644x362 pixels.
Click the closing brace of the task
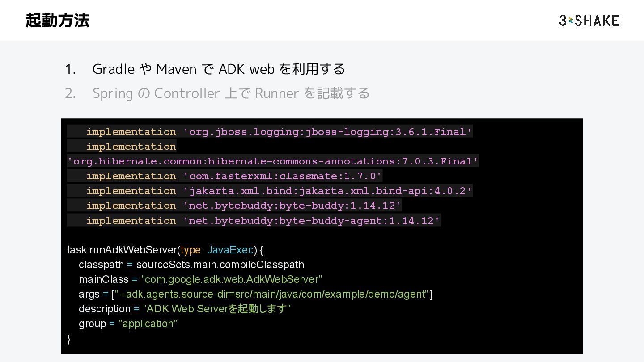coord(69,339)
